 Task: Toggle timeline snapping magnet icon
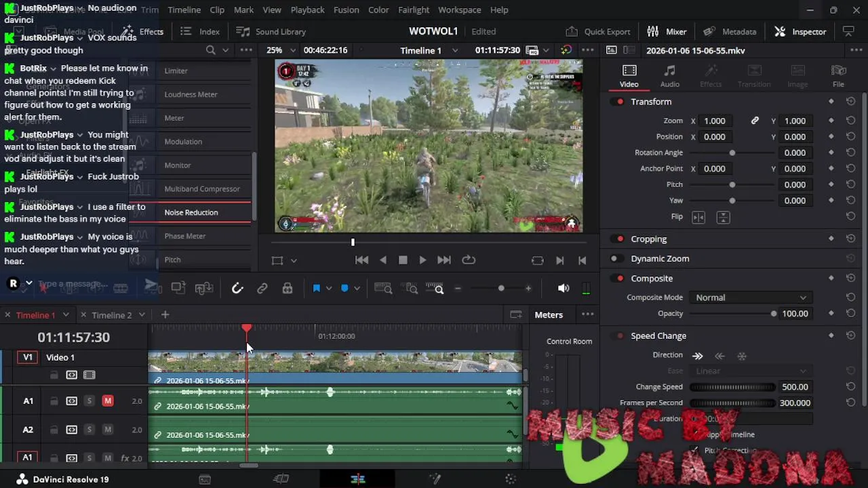pos(237,289)
